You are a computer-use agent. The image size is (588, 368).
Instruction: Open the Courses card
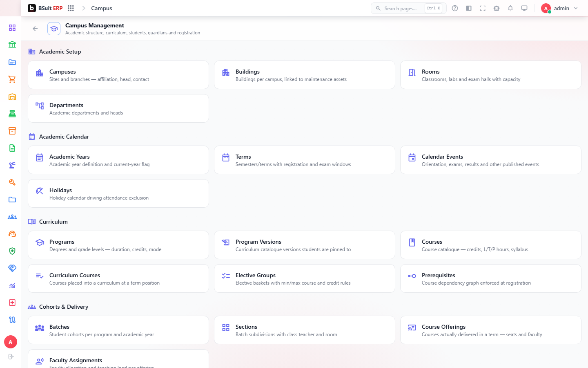(491, 245)
